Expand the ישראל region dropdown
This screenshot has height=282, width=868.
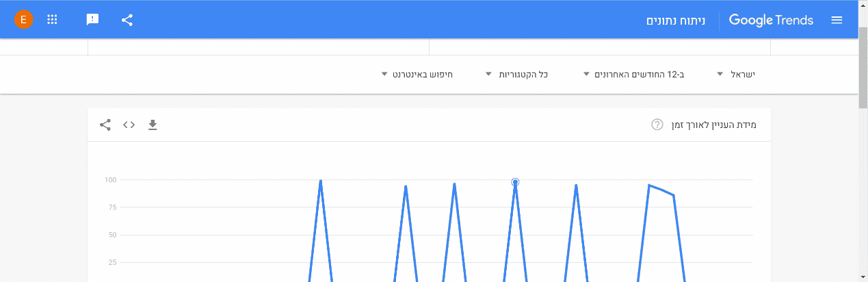[736, 74]
